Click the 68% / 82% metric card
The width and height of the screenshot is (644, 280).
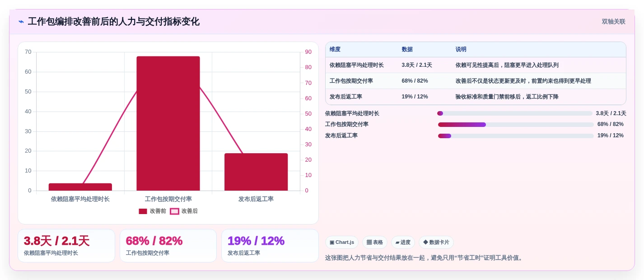[x=168, y=246]
